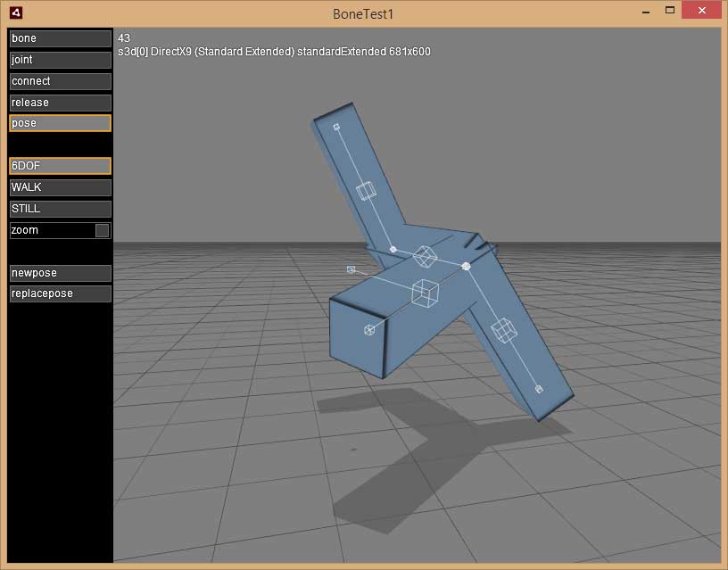Set camera to STILL mode

pyautogui.click(x=60, y=209)
